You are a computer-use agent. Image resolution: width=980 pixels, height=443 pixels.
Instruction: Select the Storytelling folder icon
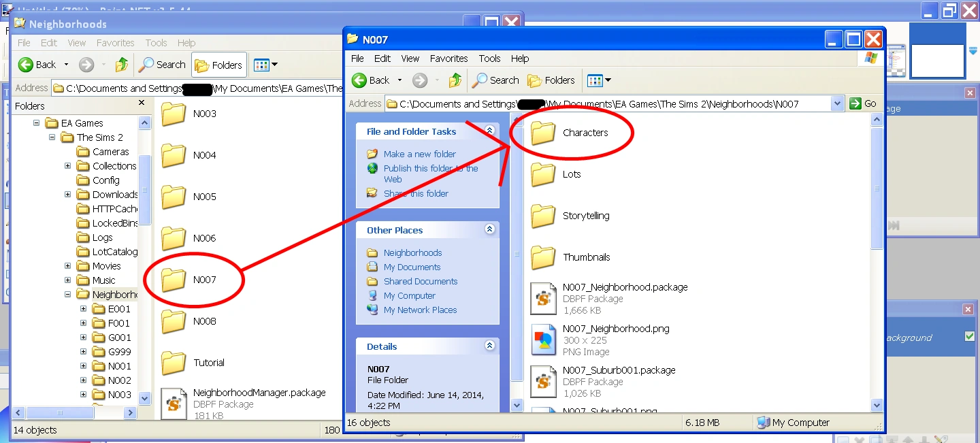click(543, 216)
